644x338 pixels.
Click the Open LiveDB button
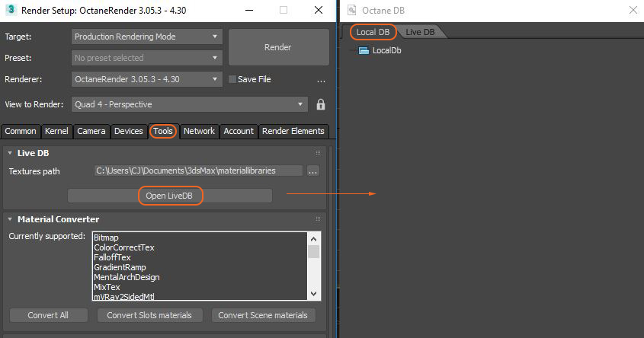click(170, 196)
